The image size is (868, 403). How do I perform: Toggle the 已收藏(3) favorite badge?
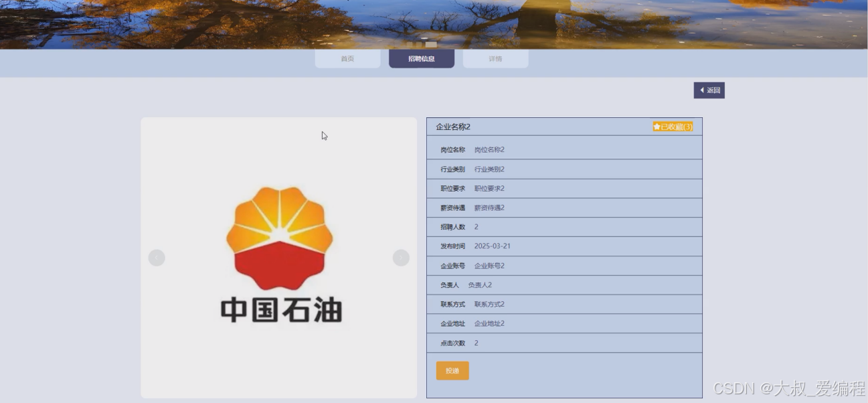673,127
